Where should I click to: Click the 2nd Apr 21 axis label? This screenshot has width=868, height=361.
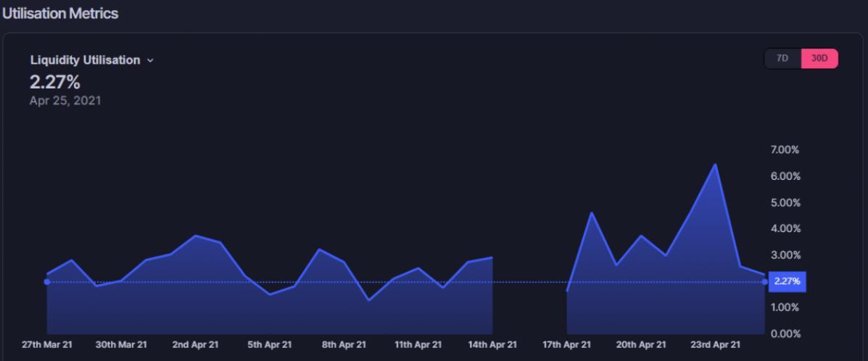click(x=195, y=344)
